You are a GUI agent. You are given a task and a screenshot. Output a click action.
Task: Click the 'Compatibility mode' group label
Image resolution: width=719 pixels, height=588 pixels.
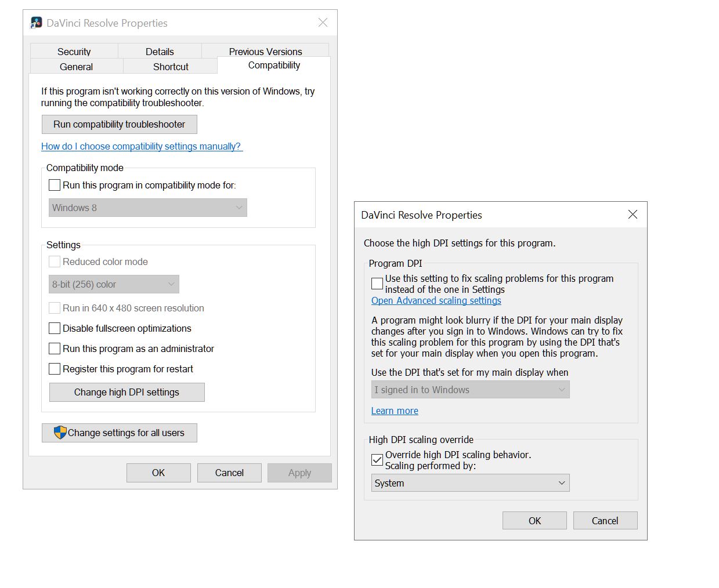point(85,168)
